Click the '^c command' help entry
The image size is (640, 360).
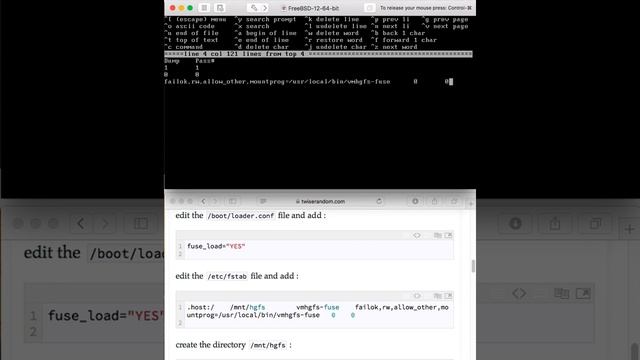(x=184, y=47)
